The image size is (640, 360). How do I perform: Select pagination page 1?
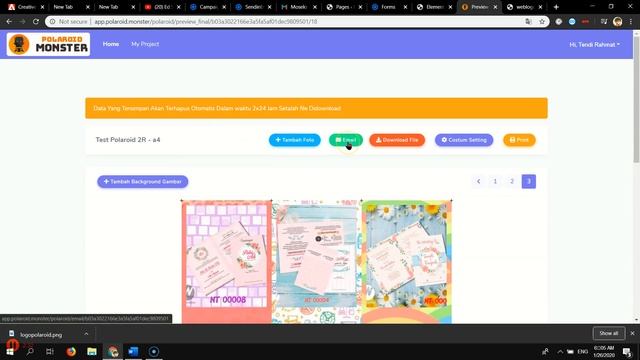tap(495, 181)
